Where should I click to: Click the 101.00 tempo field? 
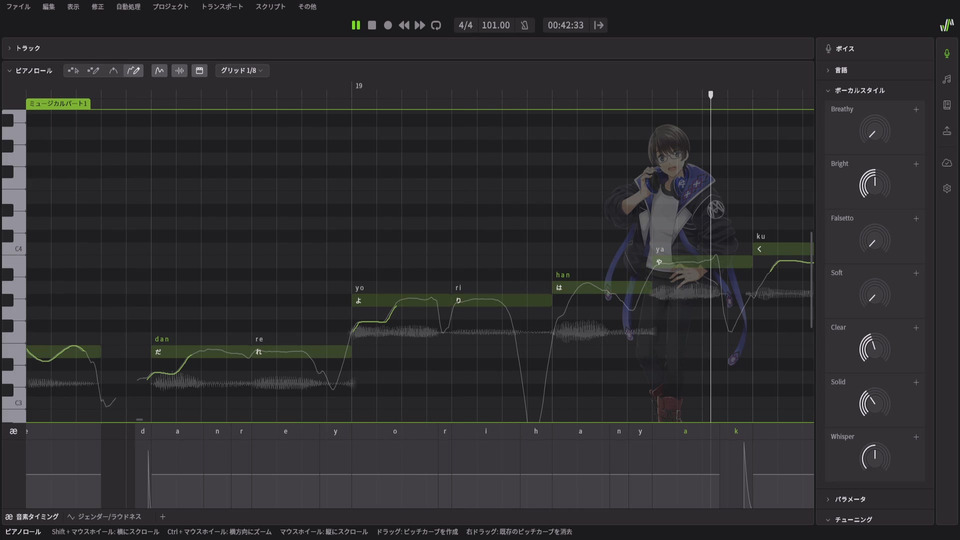click(495, 25)
